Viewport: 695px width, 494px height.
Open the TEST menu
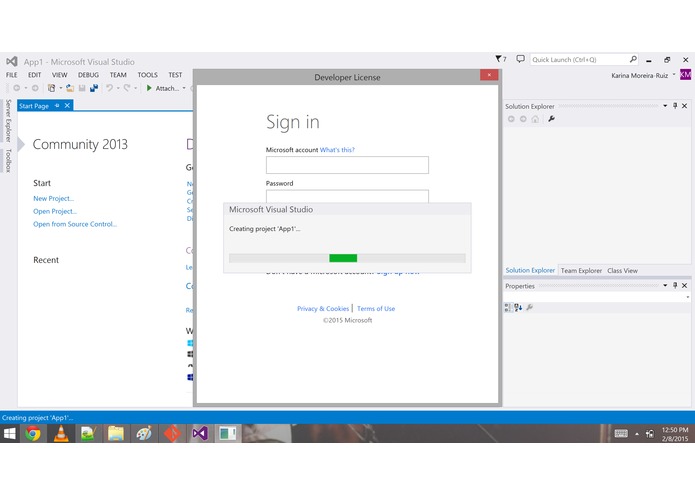tap(175, 75)
